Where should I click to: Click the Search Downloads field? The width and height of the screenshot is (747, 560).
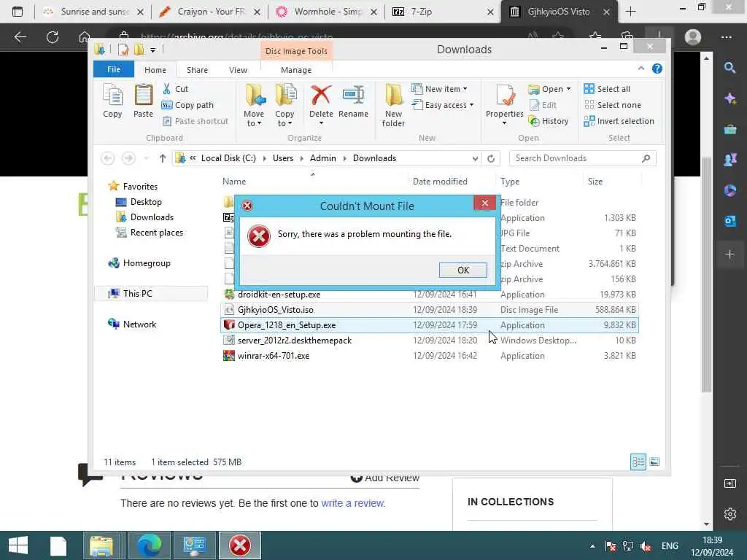click(x=582, y=158)
